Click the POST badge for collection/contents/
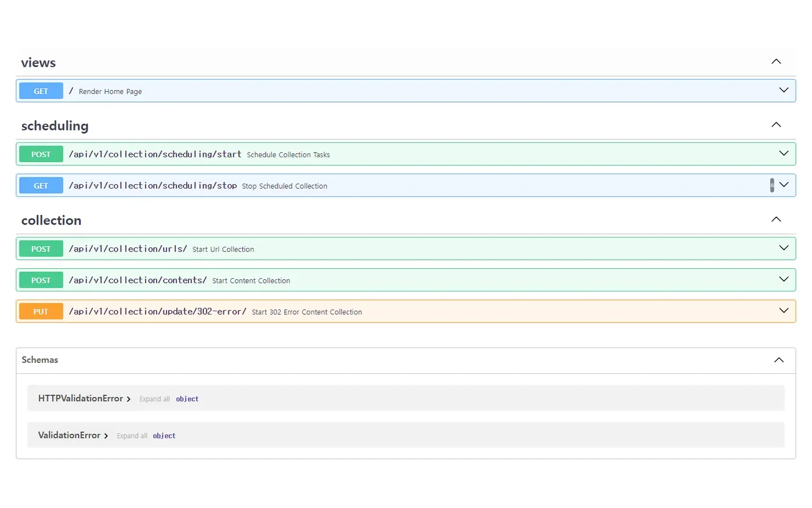This screenshot has height=508, width=812. pyautogui.click(x=41, y=280)
